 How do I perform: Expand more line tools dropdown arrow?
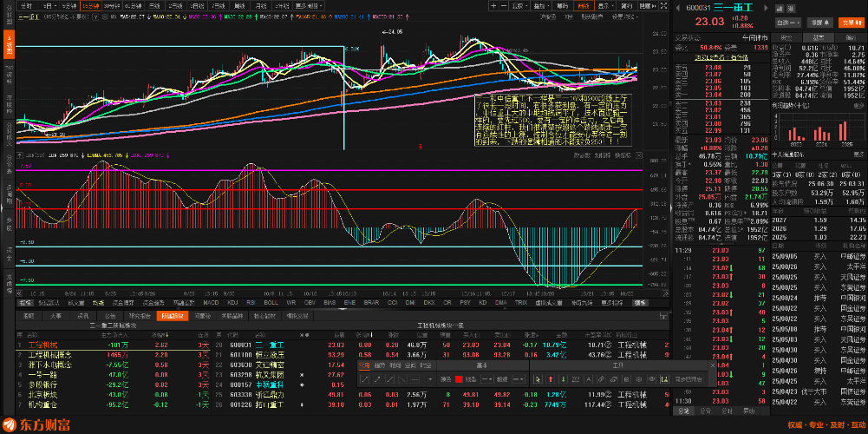pyautogui.click(x=430, y=379)
